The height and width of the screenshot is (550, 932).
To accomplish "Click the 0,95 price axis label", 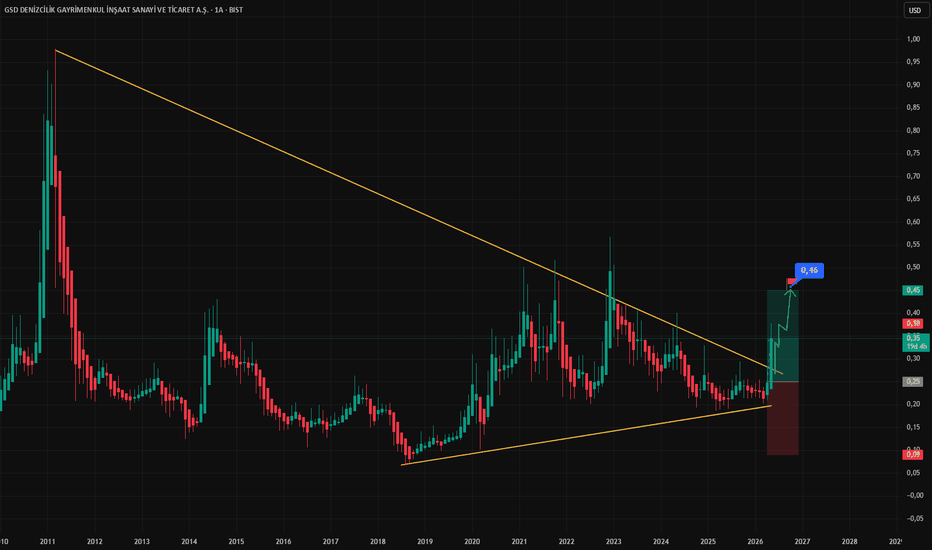I will click(913, 62).
